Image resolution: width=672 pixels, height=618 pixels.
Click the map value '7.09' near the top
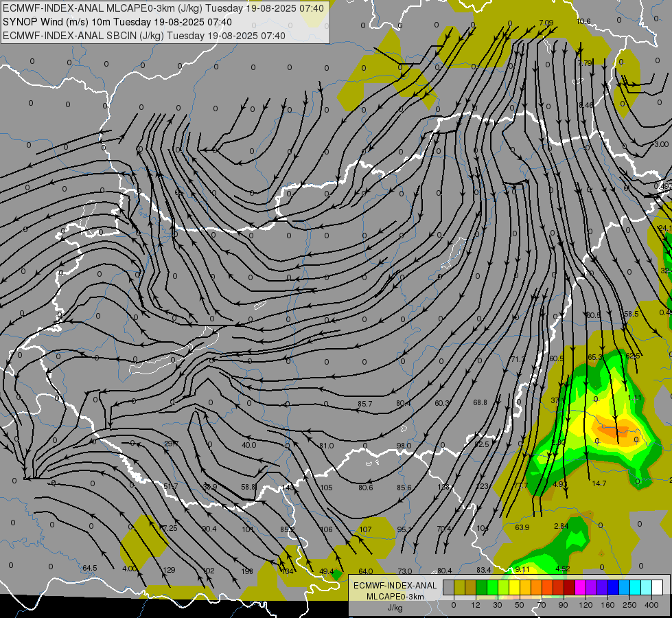(x=546, y=23)
